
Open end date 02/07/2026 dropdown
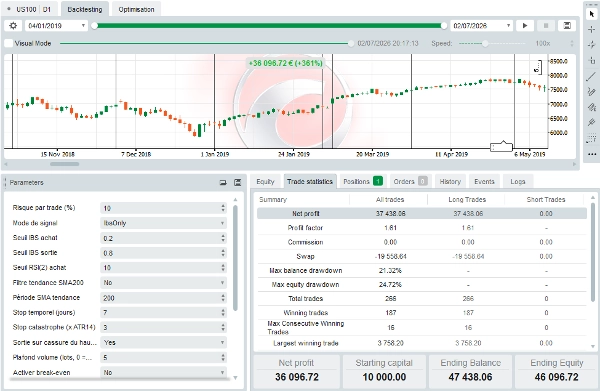click(x=481, y=26)
